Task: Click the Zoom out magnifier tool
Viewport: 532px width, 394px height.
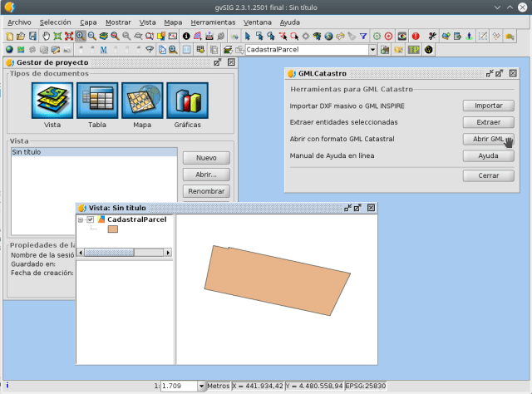Action: pyautogui.click(x=91, y=37)
